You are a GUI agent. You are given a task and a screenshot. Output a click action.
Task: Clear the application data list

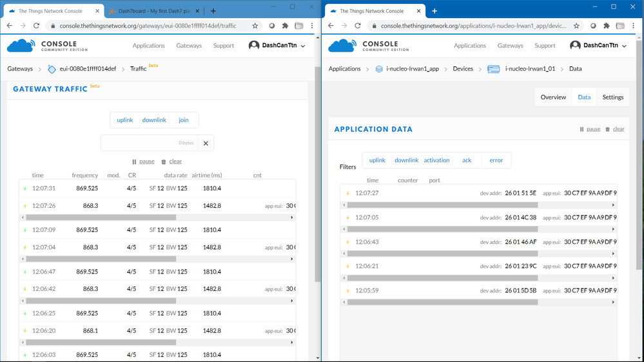[x=615, y=129]
